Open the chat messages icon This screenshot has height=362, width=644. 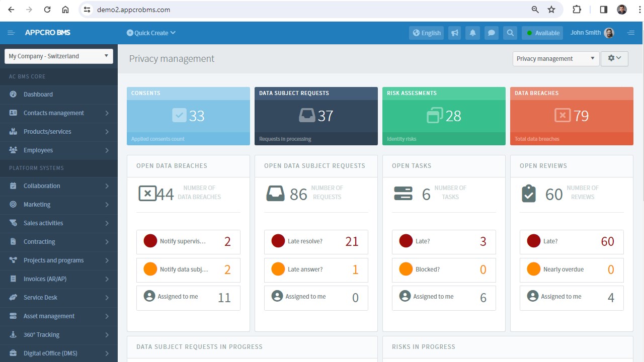492,33
